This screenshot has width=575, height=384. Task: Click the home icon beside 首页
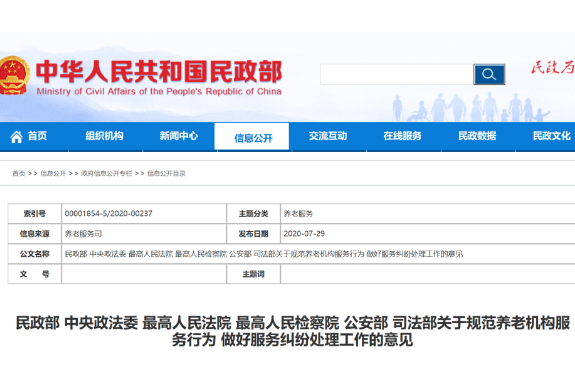17,137
